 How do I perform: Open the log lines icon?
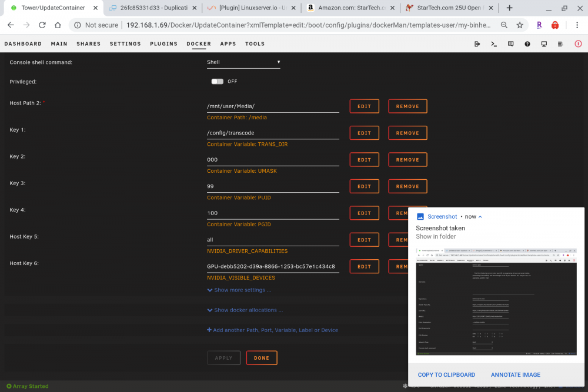pos(560,44)
